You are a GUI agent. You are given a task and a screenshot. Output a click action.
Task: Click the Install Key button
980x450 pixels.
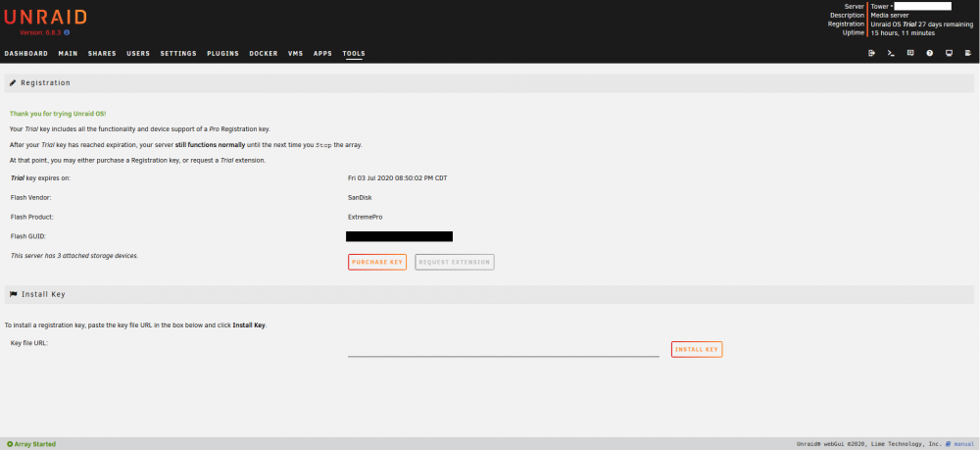coord(696,349)
